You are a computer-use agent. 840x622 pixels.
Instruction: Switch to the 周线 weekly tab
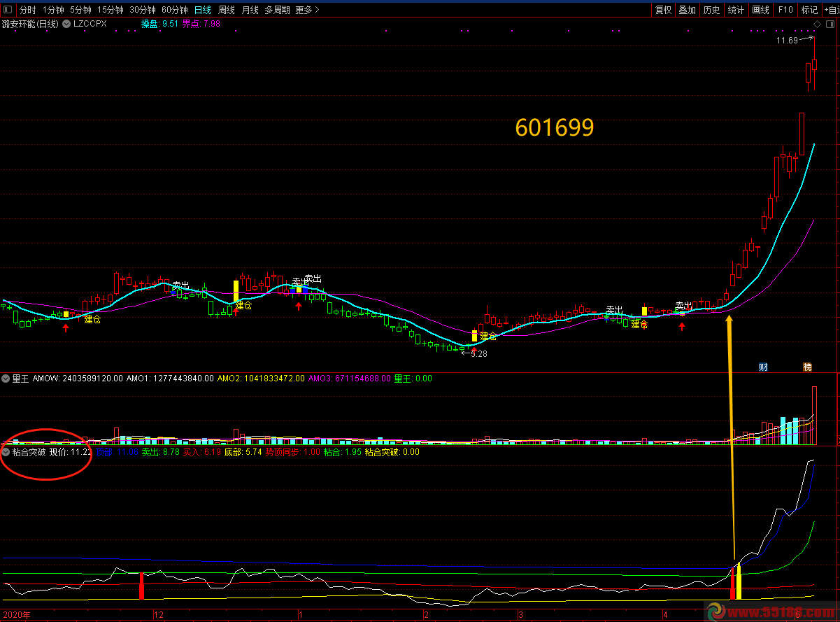click(226, 10)
